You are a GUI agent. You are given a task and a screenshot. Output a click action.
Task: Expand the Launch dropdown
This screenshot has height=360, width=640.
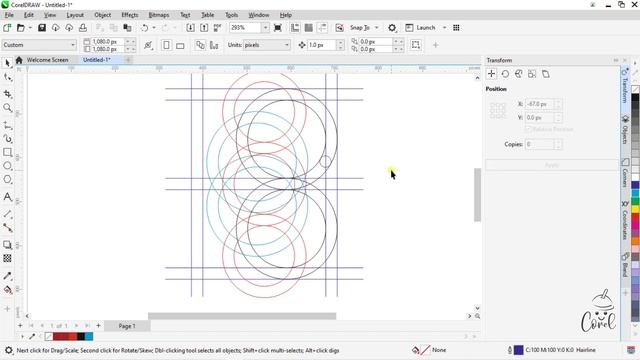[x=444, y=28]
